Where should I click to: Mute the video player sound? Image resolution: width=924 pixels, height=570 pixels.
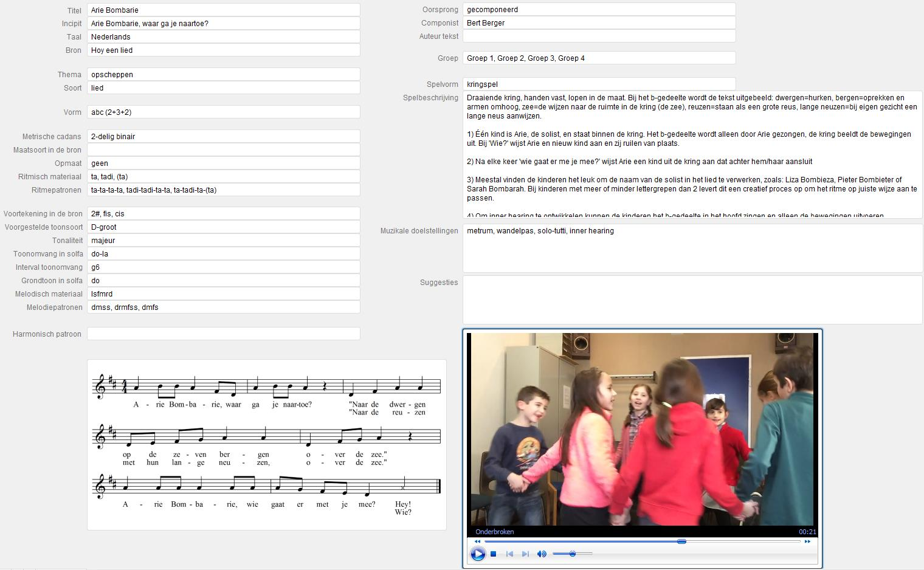[542, 554]
